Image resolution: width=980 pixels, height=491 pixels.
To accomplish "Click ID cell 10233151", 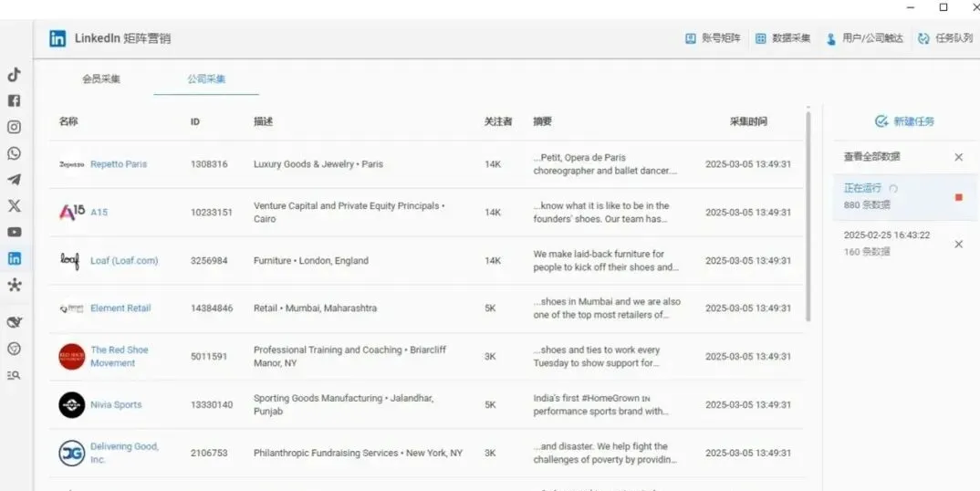I will 212,213.
